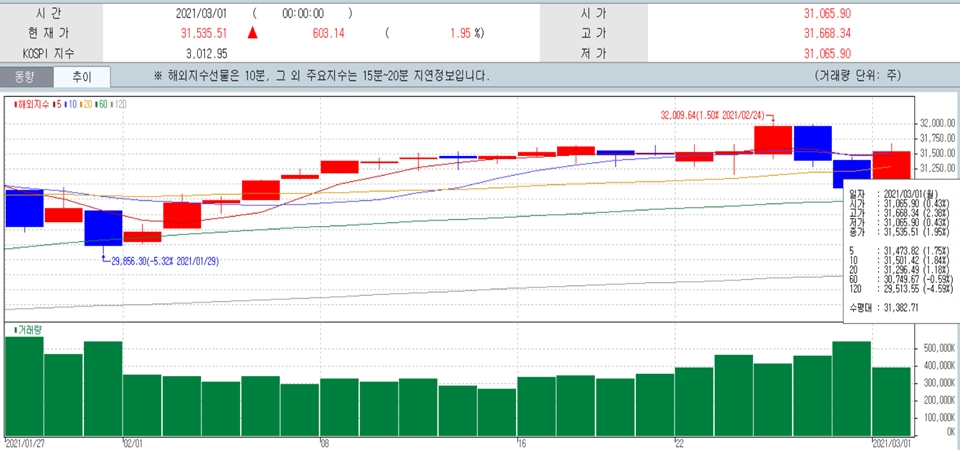Click the time value 00:00:00
The image size is (960, 450).
[304, 13]
